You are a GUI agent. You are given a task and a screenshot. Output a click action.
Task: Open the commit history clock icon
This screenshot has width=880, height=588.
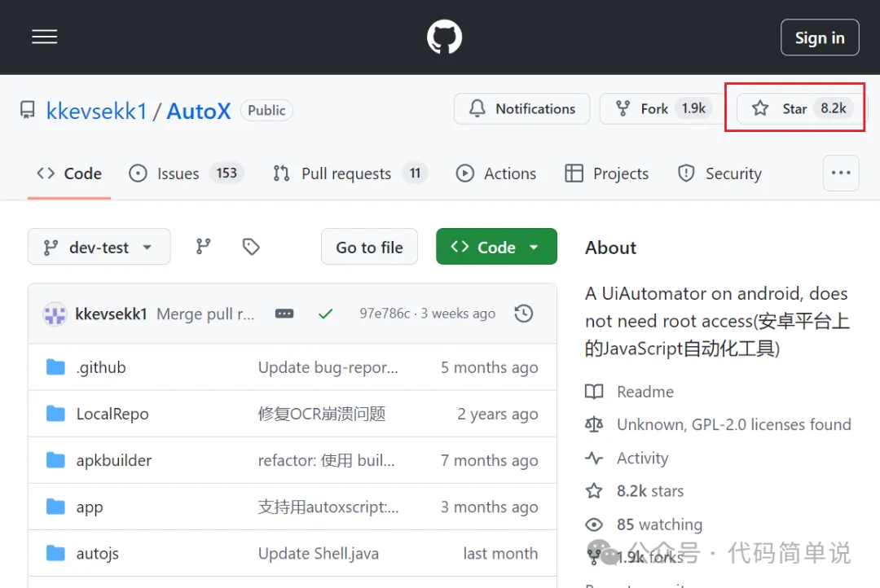point(524,313)
